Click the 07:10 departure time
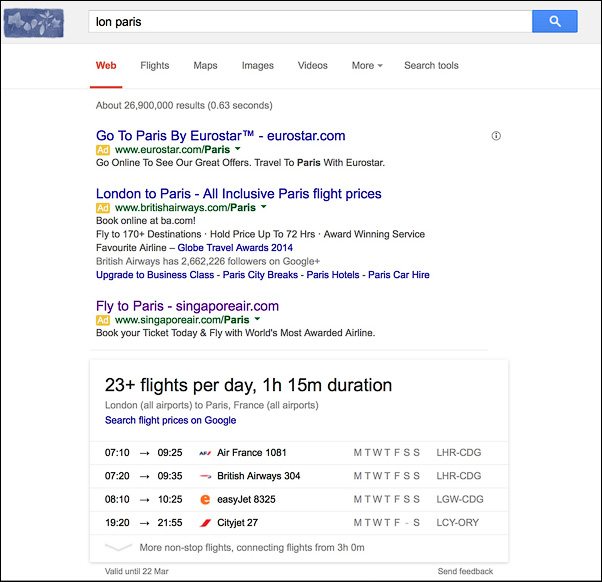 click(117, 453)
